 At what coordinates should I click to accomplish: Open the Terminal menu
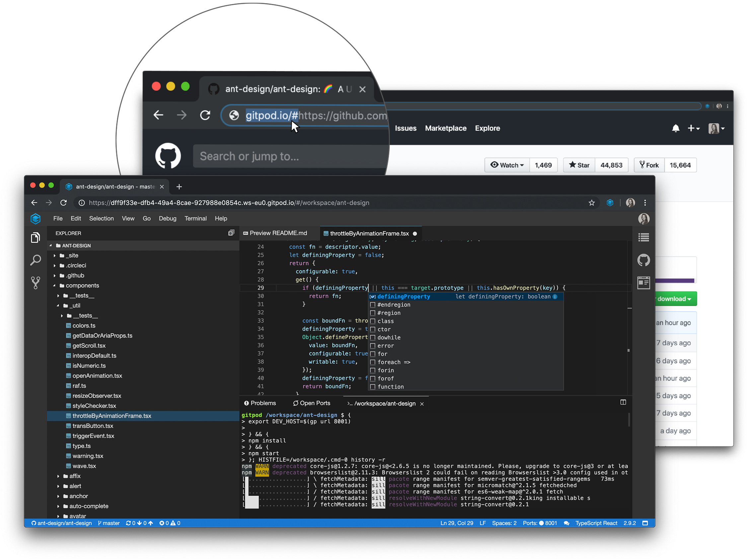click(x=195, y=219)
